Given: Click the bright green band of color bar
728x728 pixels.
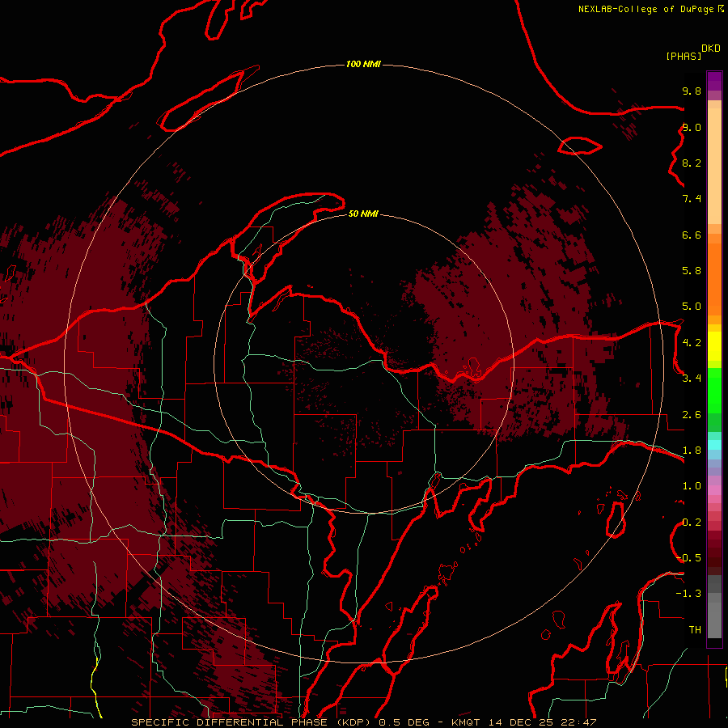Looking at the screenshot, I should [714, 390].
